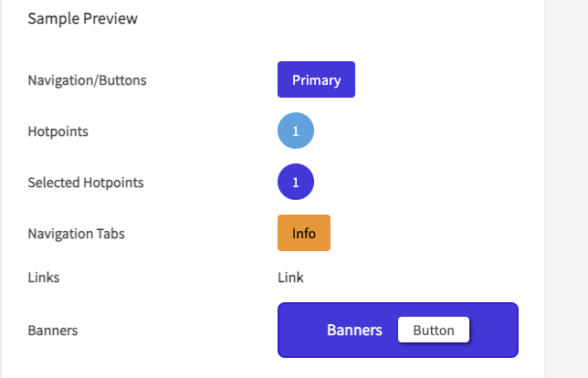Tap the number in the selected hotpoint
Screen dimensions: 588x378
click(x=296, y=183)
